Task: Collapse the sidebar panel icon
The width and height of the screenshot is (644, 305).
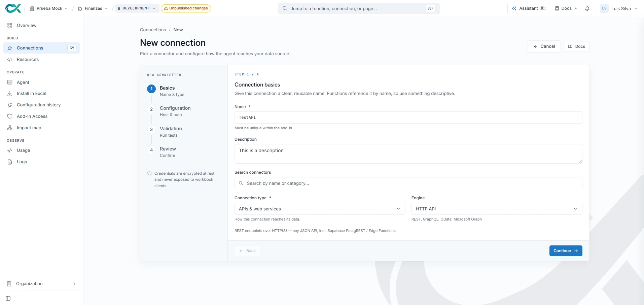Action: 8,298
